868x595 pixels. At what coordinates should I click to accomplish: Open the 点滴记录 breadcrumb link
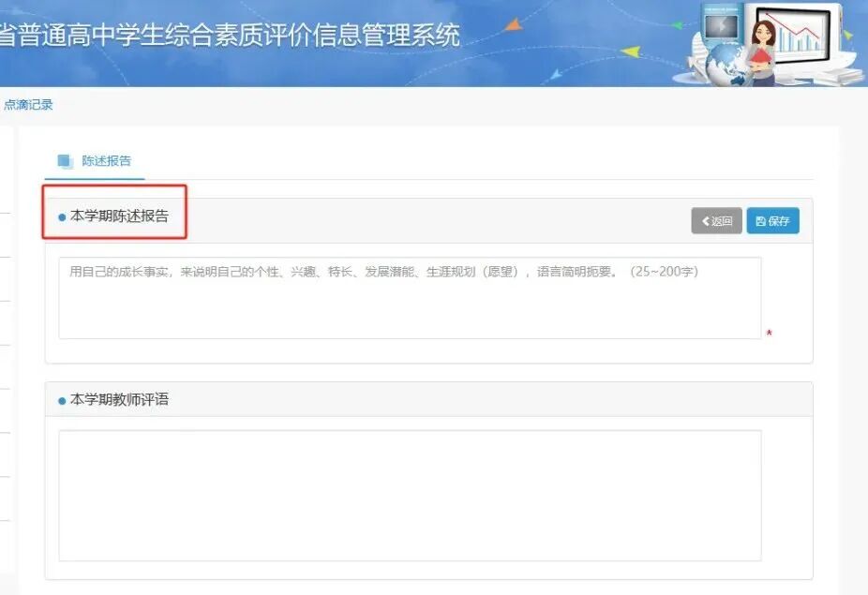coord(28,105)
